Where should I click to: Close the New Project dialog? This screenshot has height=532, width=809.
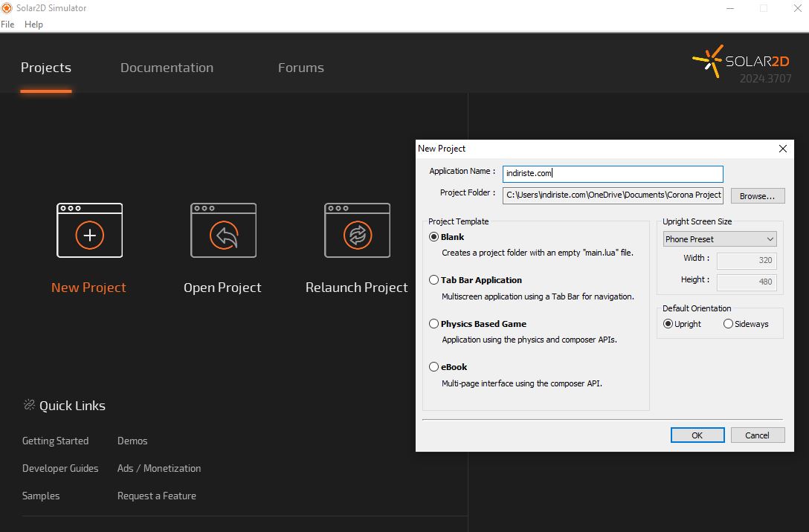783,149
